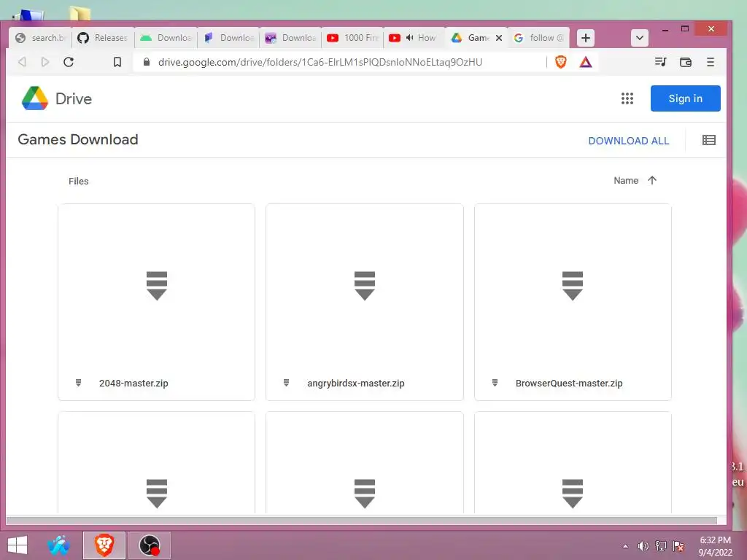Click the small archive icon beside BrowserQuest-master.zip
Image resolution: width=747 pixels, height=560 pixels.
pyautogui.click(x=495, y=383)
